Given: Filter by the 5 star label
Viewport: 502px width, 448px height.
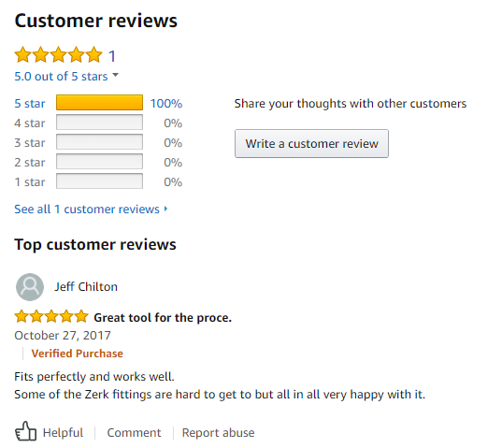Looking at the screenshot, I should point(30,104).
